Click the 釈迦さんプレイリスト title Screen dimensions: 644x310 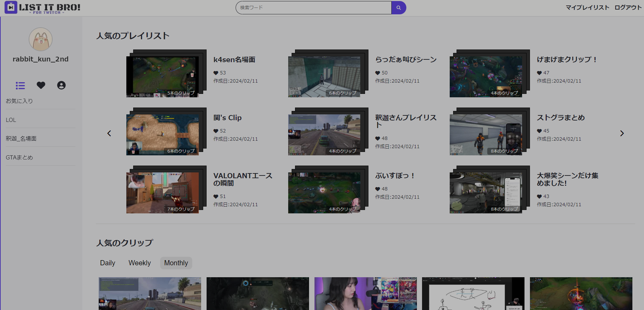(x=406, y=122)
